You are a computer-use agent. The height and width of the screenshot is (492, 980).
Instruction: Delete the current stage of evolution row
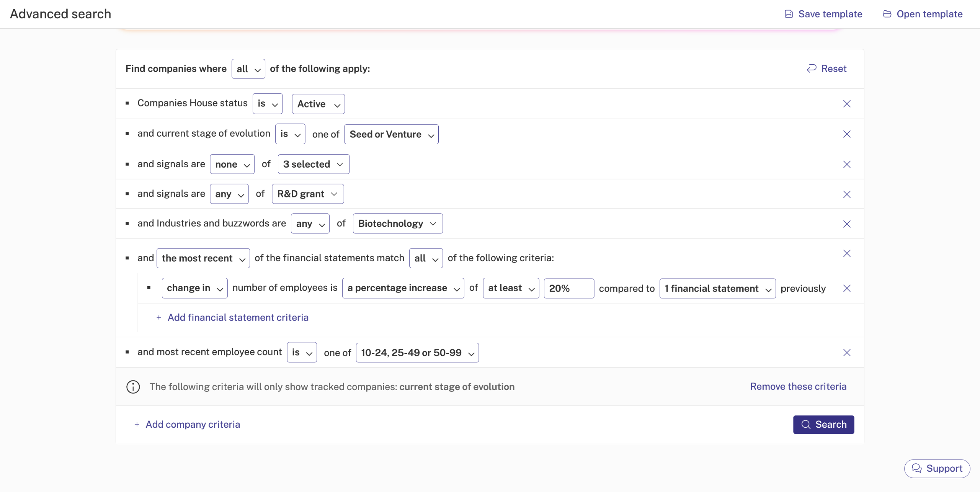coord(847,134)
